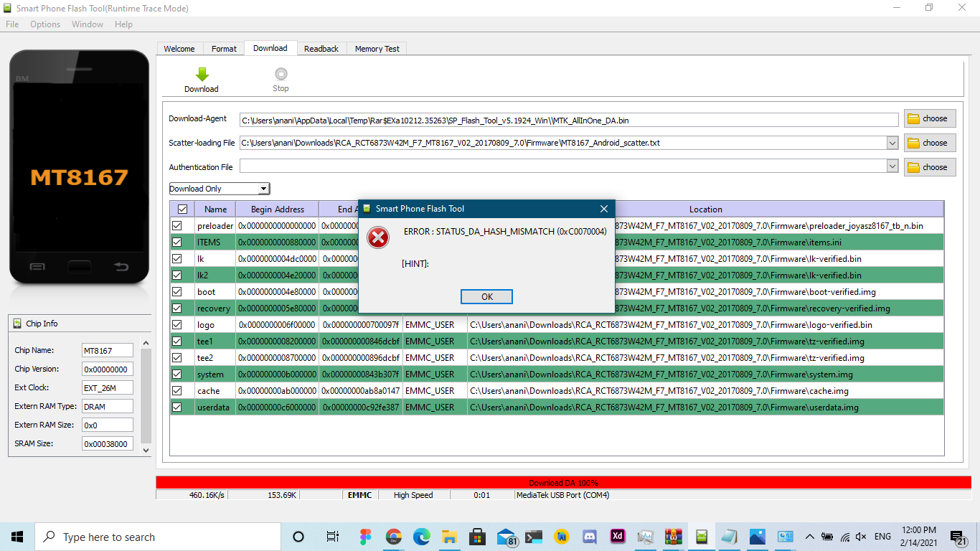The width and height of the screenshot is (980, 551).
Task: Open Microsoft Edge from the taskbar
Action: tap(421, 537)
